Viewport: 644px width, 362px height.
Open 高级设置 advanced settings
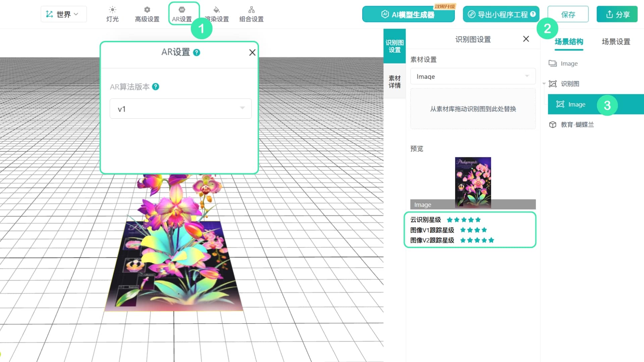click(x=147, y=14)
